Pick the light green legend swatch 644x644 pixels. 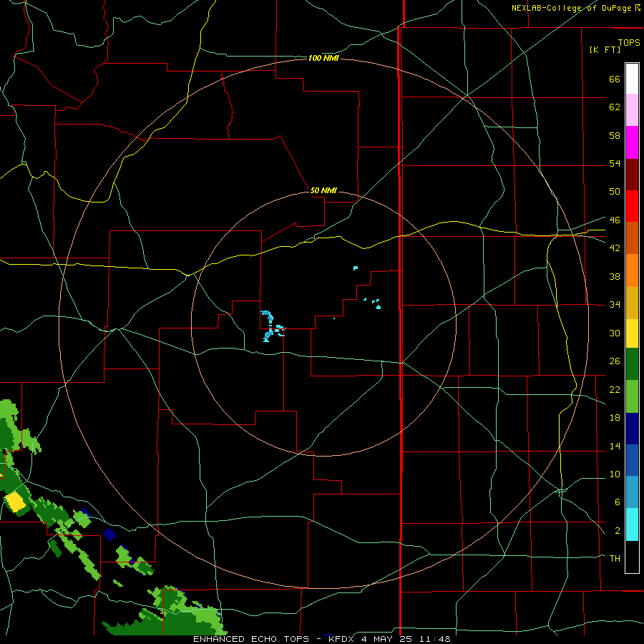pyautogui.click(x=632, y=396)
